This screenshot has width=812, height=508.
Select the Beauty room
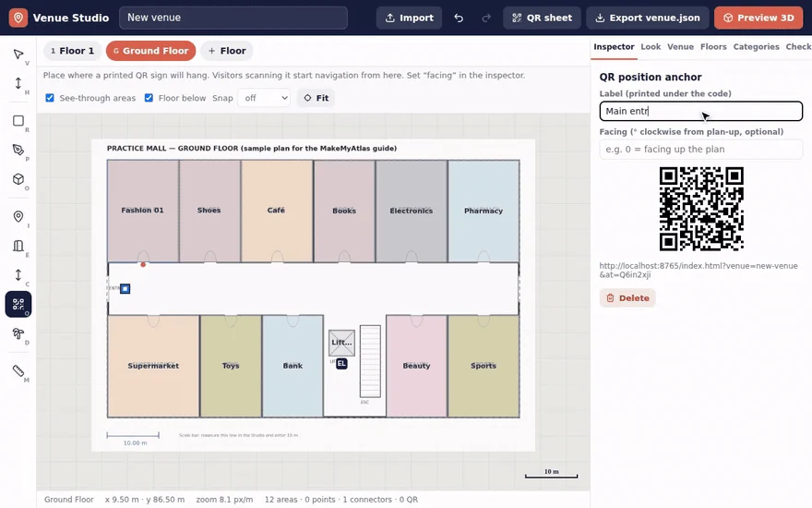pyautogui.click(x=416, y=366)
